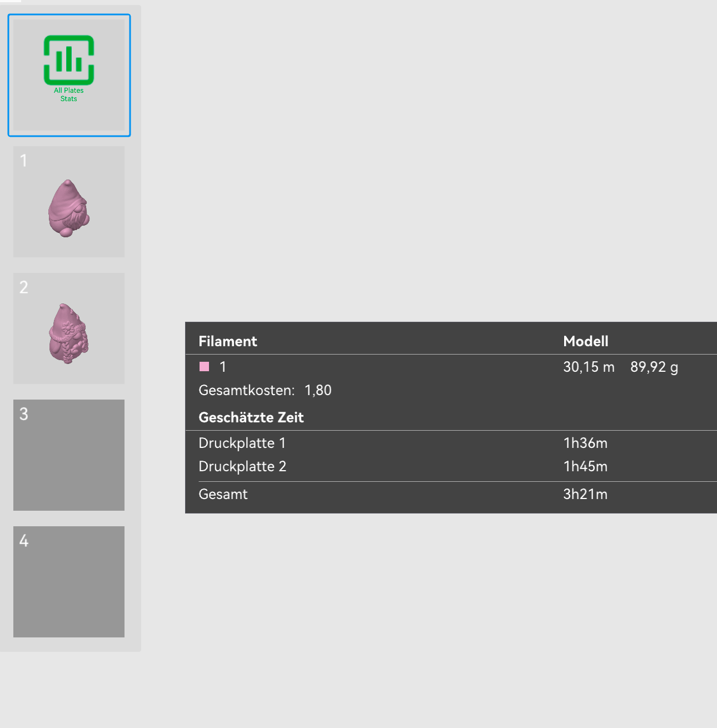The width and height of the screenshot is (717, 728).
Task: Click the Gesamt row label
Action: [x=223, y=494]
